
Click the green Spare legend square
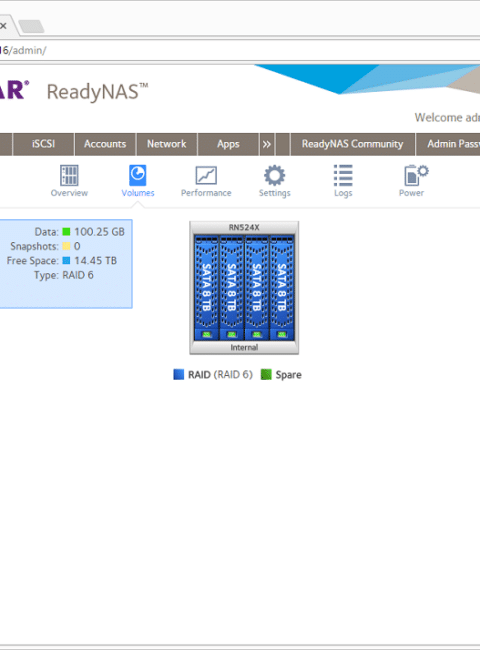point(266,374)
